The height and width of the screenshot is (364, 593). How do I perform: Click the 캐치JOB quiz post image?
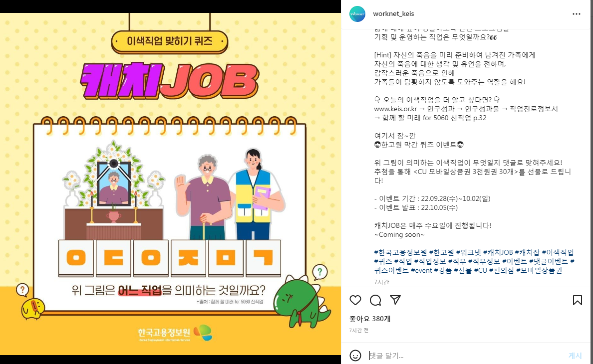point(170,184)
